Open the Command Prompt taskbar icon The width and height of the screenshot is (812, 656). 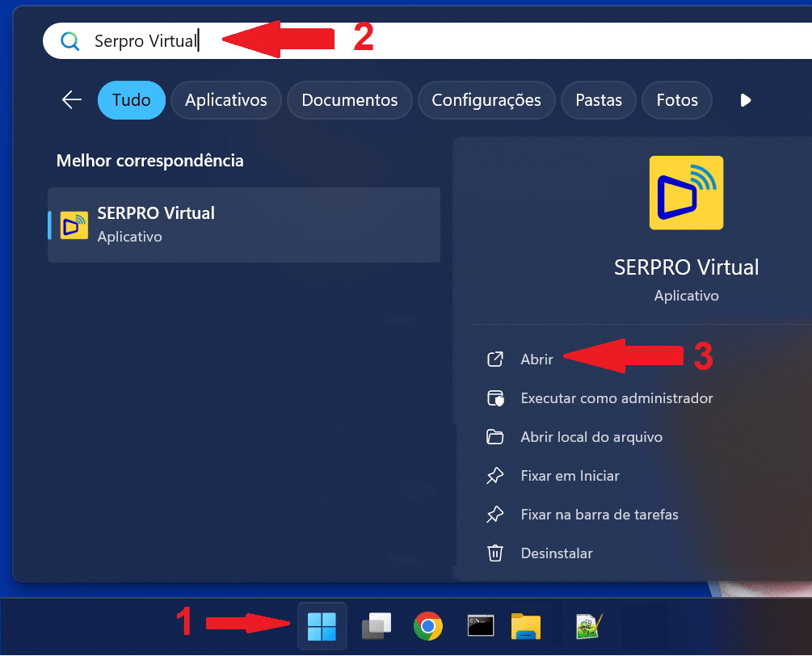(481, 625)
